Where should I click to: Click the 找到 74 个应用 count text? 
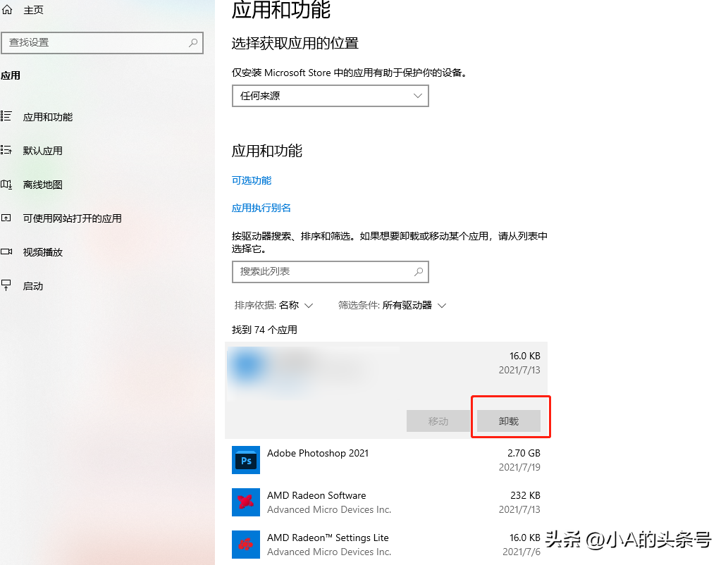(264, 330)
